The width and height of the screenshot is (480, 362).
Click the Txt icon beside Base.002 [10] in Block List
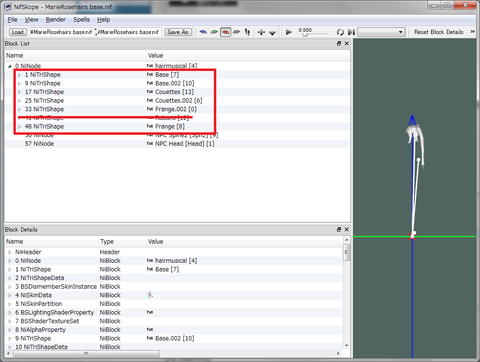tap(150, 83)
